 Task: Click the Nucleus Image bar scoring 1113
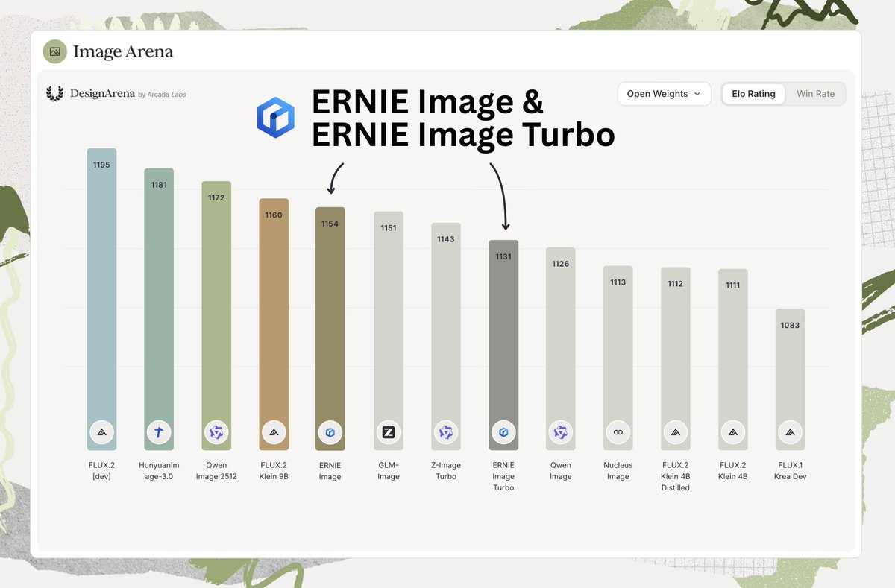point(618,358)
